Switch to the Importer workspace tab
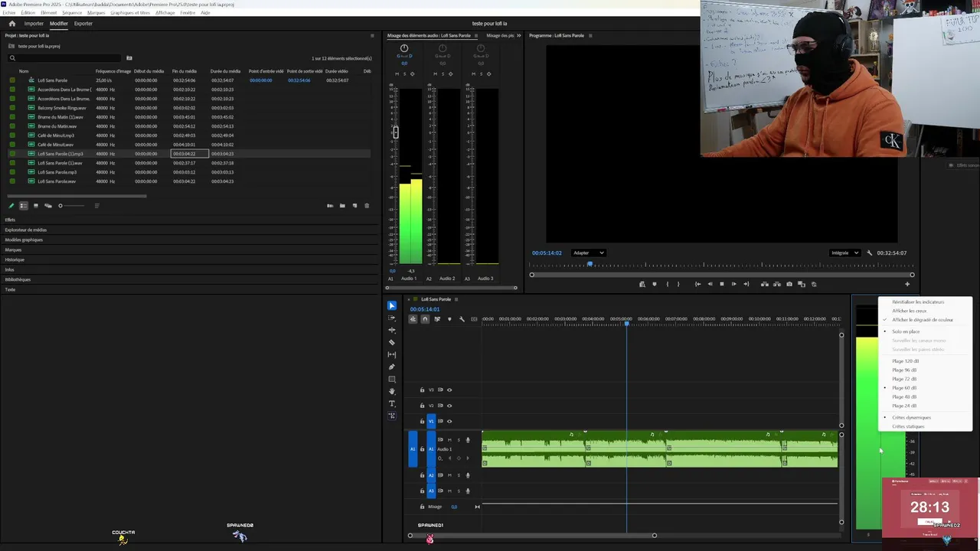Image resolution: width=980 pixels, height=551 pixels. point(34,24)
